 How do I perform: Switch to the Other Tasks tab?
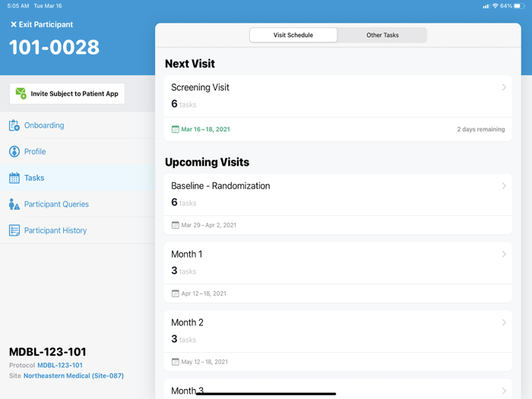382,35
